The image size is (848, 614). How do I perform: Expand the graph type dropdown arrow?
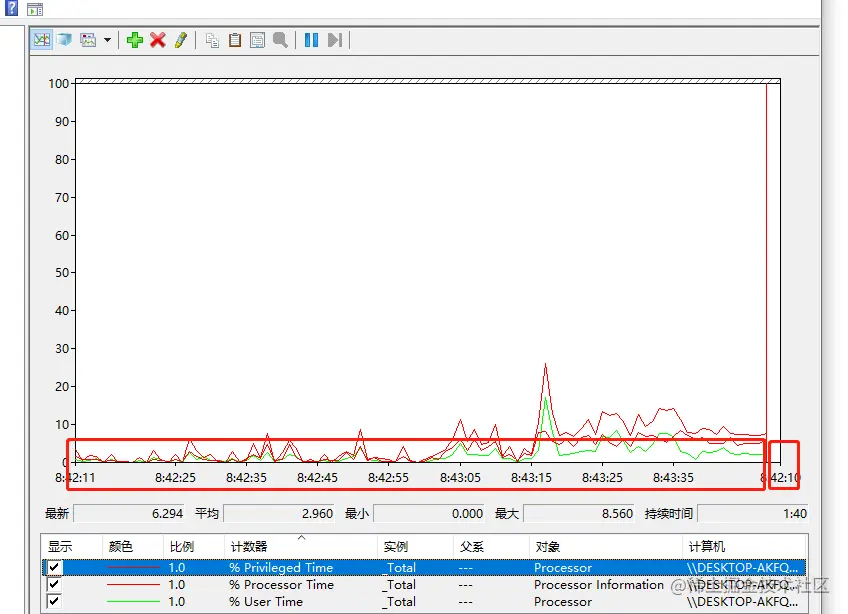pos(107,40)
